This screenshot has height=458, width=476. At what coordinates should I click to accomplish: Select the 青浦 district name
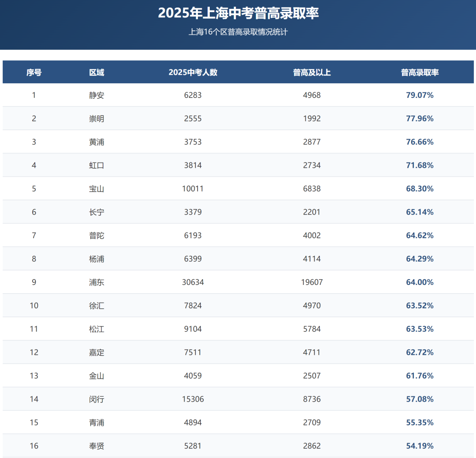click(x=97, y=423)
